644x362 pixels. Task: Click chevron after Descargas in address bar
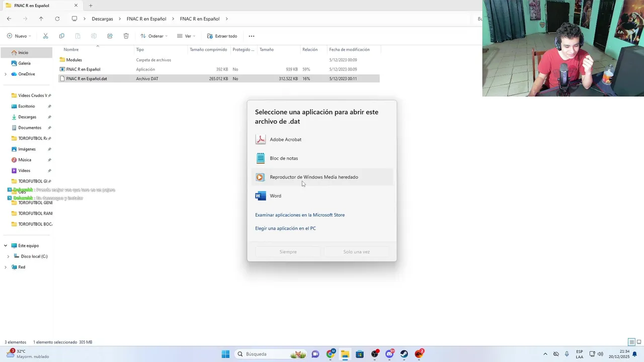pyautogui.click(x=120, y=19)
